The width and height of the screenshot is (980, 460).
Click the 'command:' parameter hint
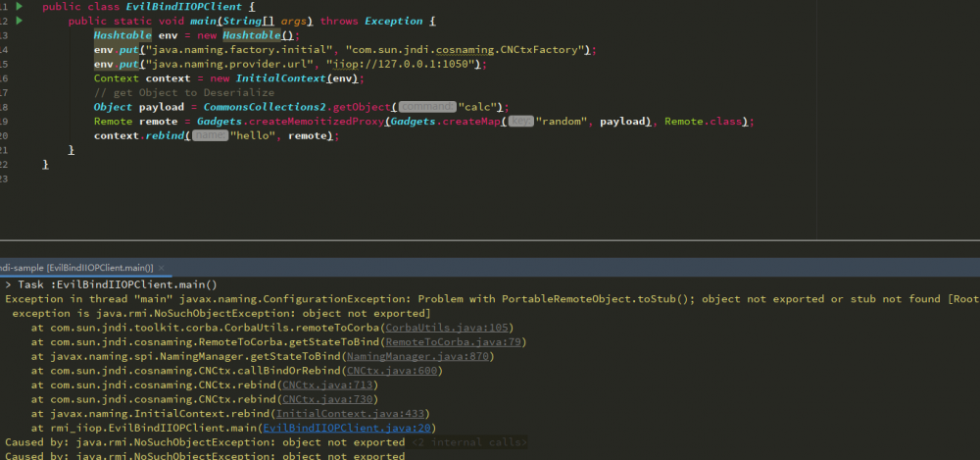(x=427, y=107)
